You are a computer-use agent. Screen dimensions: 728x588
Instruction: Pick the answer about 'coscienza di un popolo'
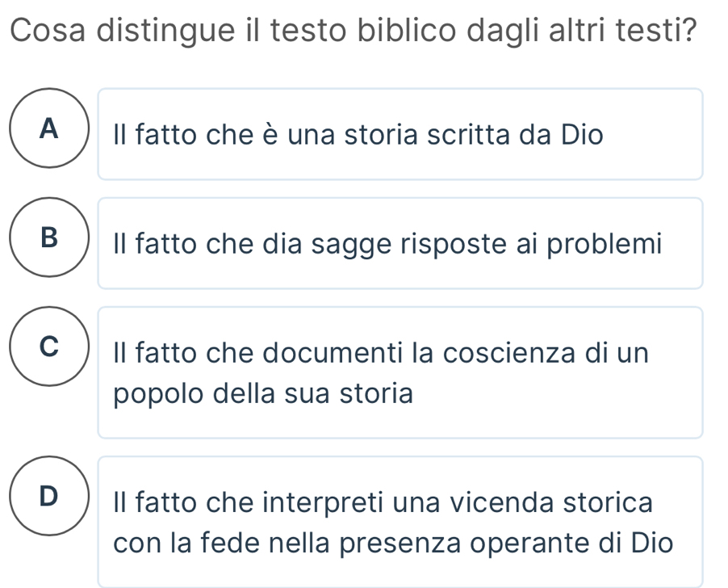tap(400, 372)
